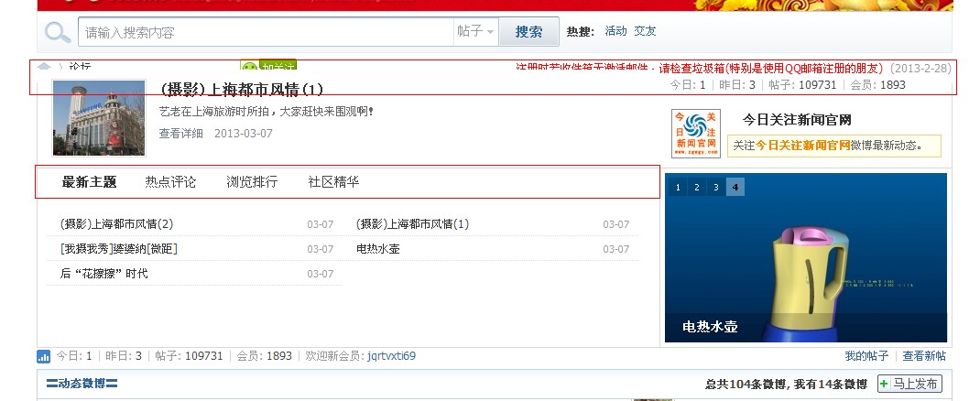Select slide 1 in slideshow
Viewport: 980px width, 401px height.
click(678, 187)
